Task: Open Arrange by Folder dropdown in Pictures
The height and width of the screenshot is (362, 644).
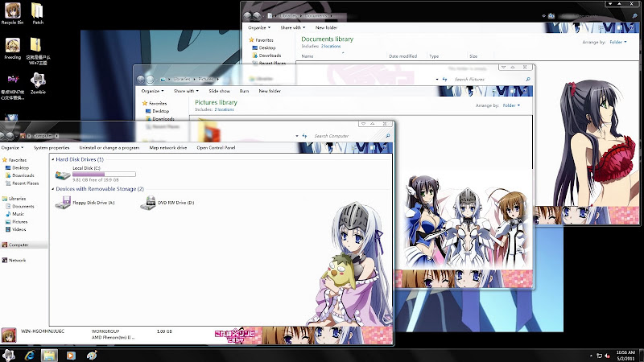Action: [511, 105]
